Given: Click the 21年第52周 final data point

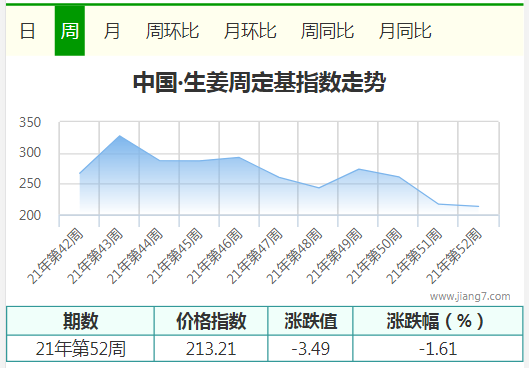Looking at the screenshot, I should pyautogui.click(x=478, y=206).
